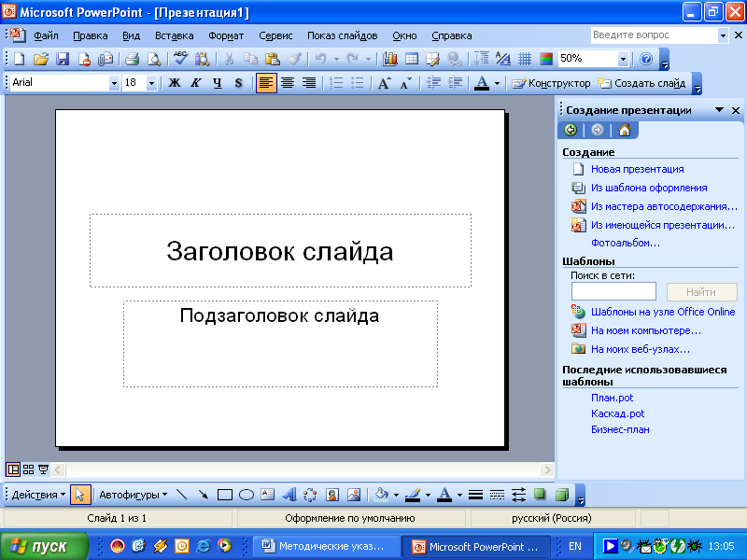This screenshot has height=560, width=747.
Task: Enable right text alignment
Action: pyautogui.click(x=309, y=83)
